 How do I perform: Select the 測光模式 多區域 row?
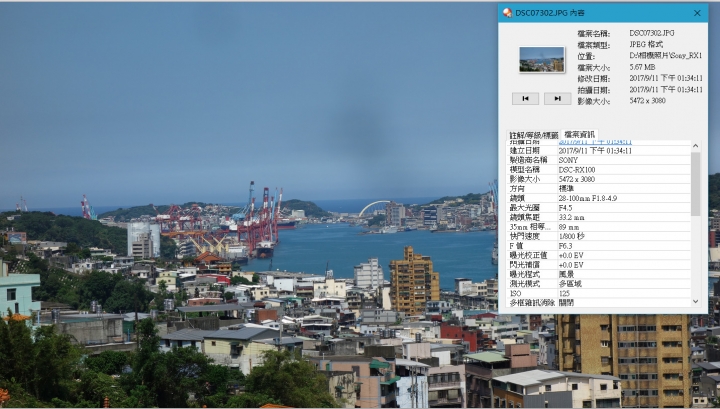tap(599, 284)
